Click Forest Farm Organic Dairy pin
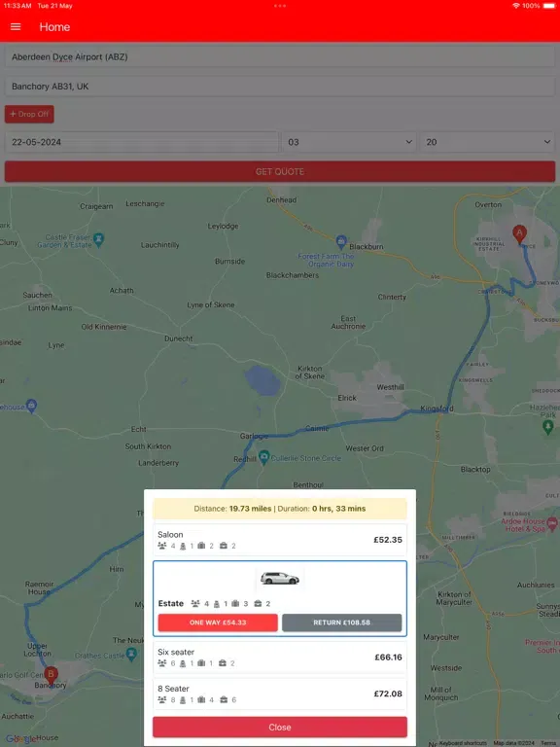The height and width of the screenshot is (747, 560). 341,242
